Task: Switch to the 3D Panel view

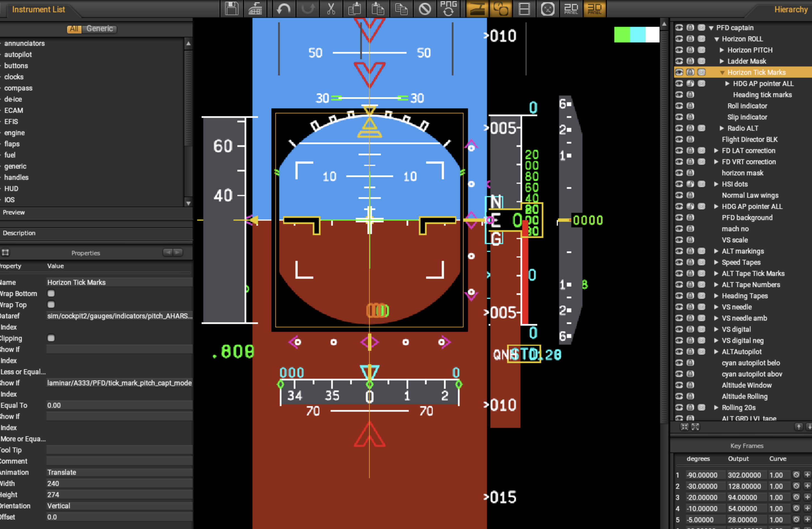Action: pyautogui.click(x=594, y=9)
